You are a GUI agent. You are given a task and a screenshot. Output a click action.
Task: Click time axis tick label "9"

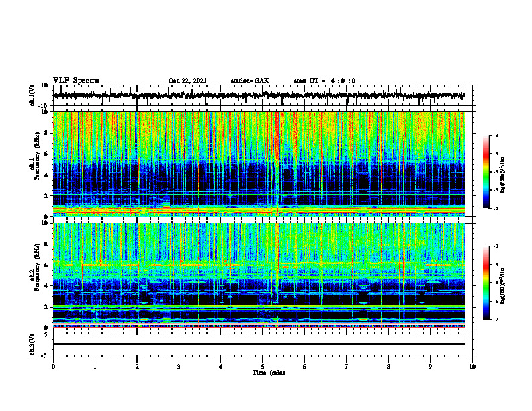[x=430, y=367]
